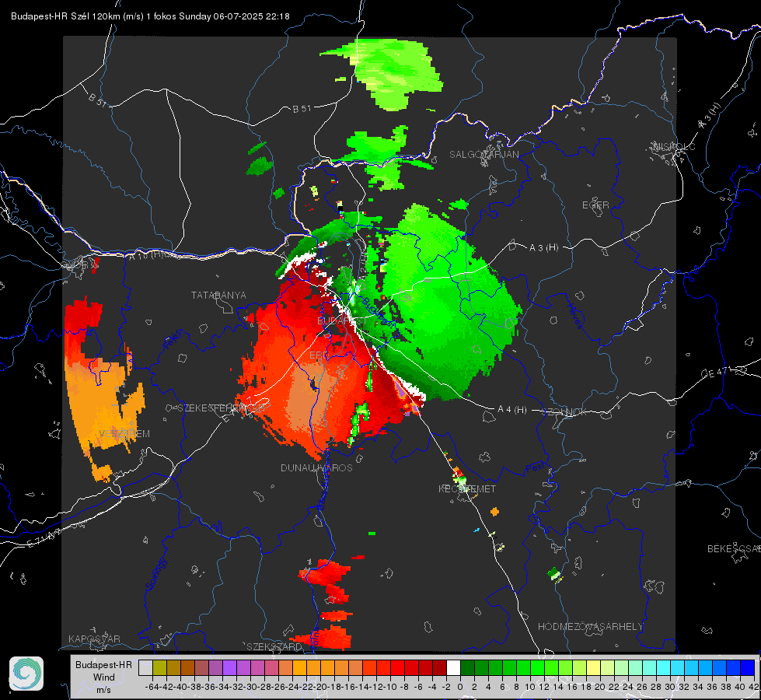The image size is (761, 700).
Task: Click the '-30' legend value
Action: [250, 687]
